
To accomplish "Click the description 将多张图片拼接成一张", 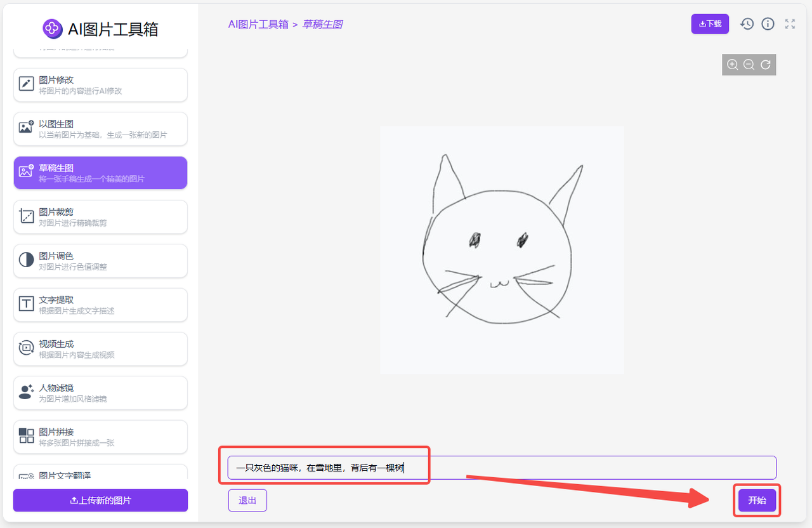I will point(77,443).
